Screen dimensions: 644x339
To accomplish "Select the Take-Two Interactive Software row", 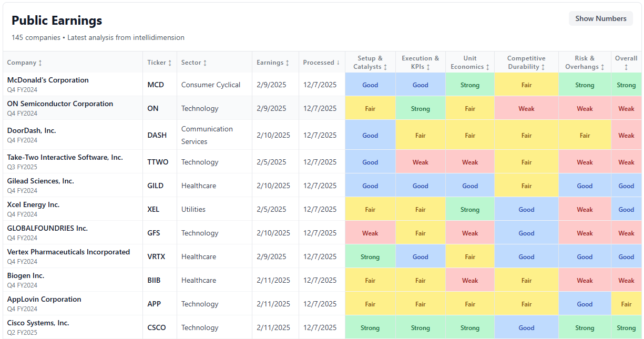I will (65, 158).
